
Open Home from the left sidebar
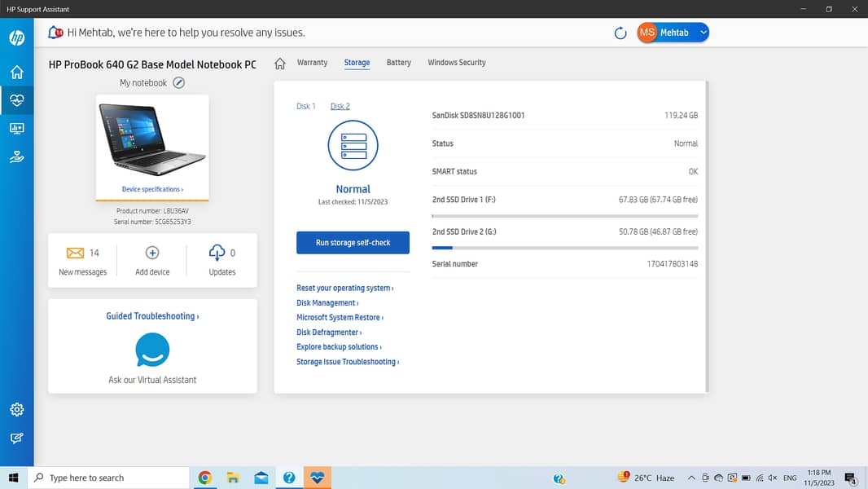(x=16, y=73)
